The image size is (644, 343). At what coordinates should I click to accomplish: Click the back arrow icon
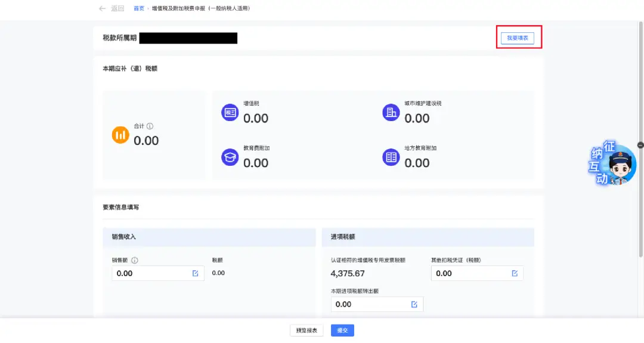[103, 8]
